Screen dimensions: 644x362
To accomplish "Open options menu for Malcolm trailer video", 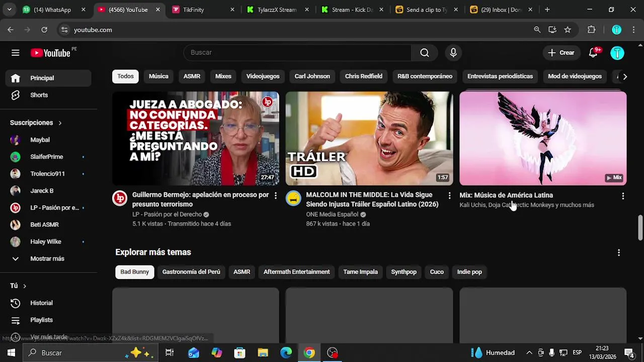I will [x=449, y=196].
